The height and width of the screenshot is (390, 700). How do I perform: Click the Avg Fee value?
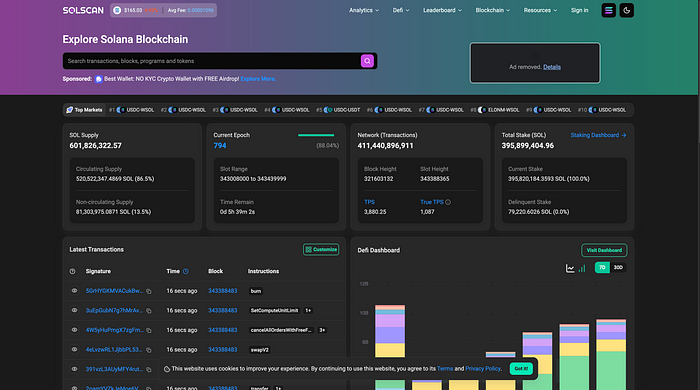click(x=200, y=10)
